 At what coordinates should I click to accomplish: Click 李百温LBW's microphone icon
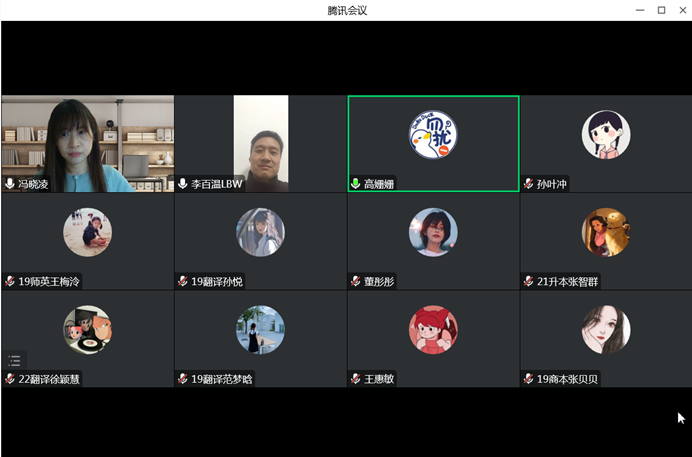[183, 184]
